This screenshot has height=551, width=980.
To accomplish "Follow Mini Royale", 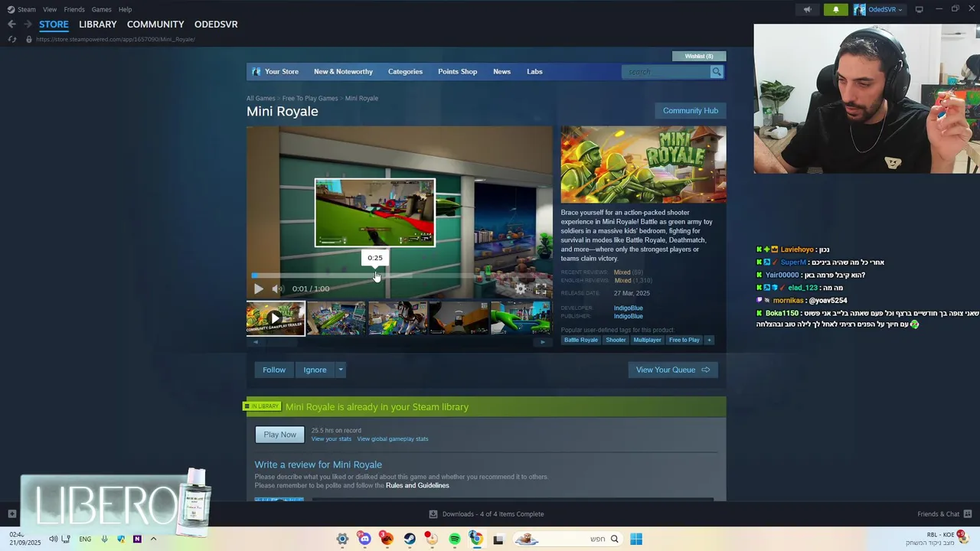I will (x=274, y=370).
